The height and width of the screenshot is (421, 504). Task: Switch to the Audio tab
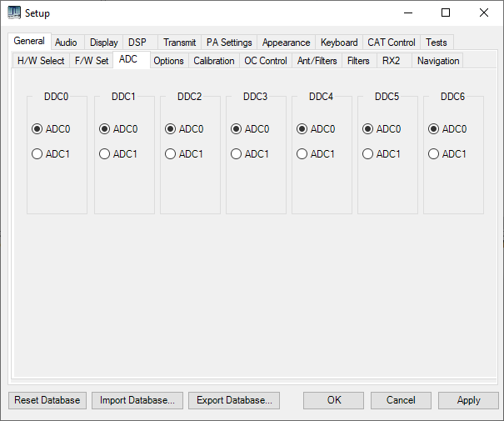tap(66, 43)
